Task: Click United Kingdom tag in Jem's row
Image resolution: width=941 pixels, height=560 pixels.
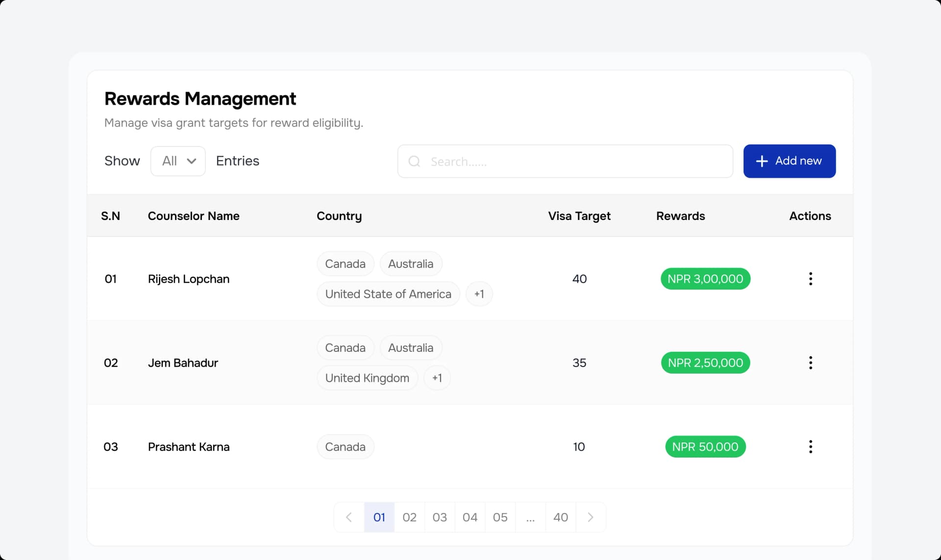Action: tap(367, 377)
